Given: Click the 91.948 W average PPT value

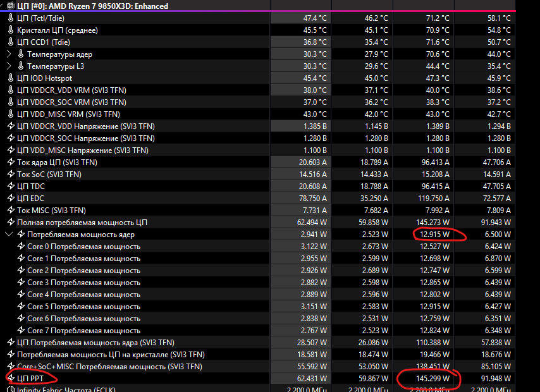Looking at the screenshot, I should click(x=496, y=379).
